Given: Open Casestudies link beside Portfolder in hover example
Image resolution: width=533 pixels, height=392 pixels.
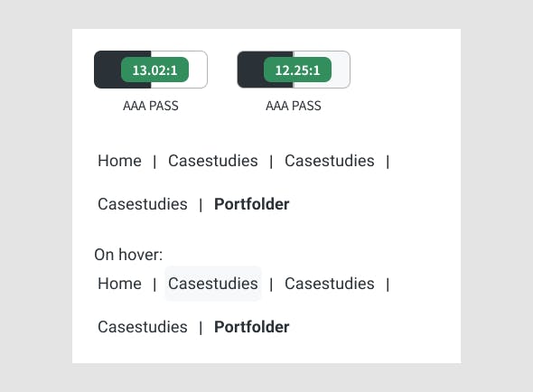Looking at the screenshot, I should pyautogui.click(x=143, y=327).
